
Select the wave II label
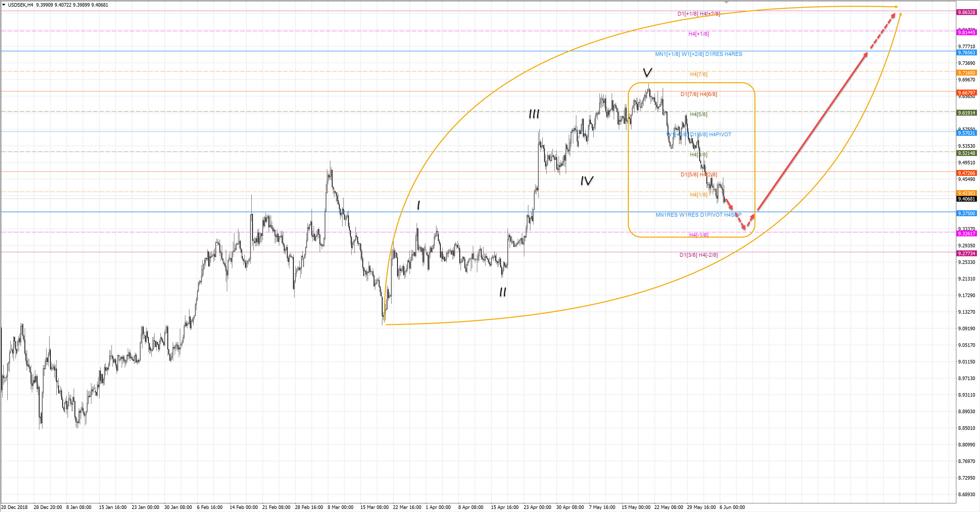[x=503, y=292]
